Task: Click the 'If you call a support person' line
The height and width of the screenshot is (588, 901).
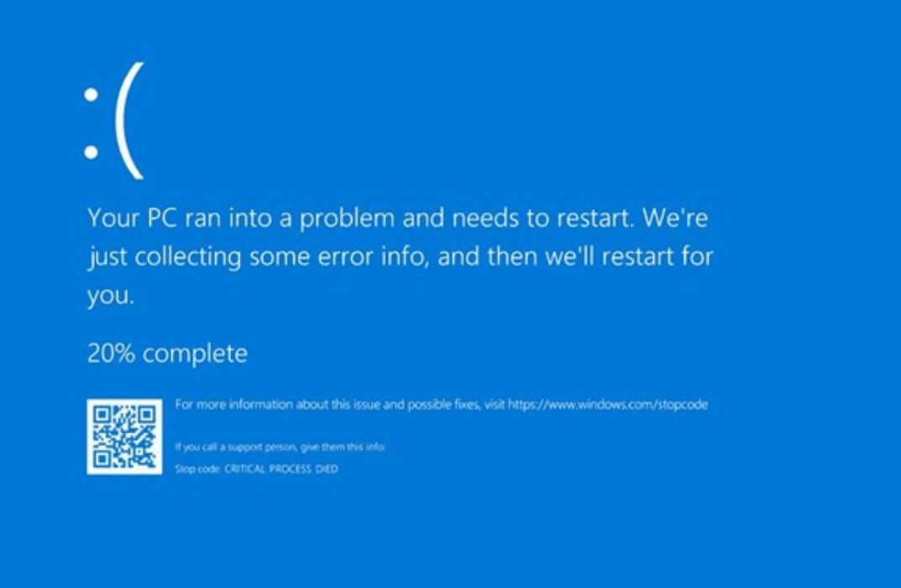Action: pyautogui.click(x=280, y=447)
